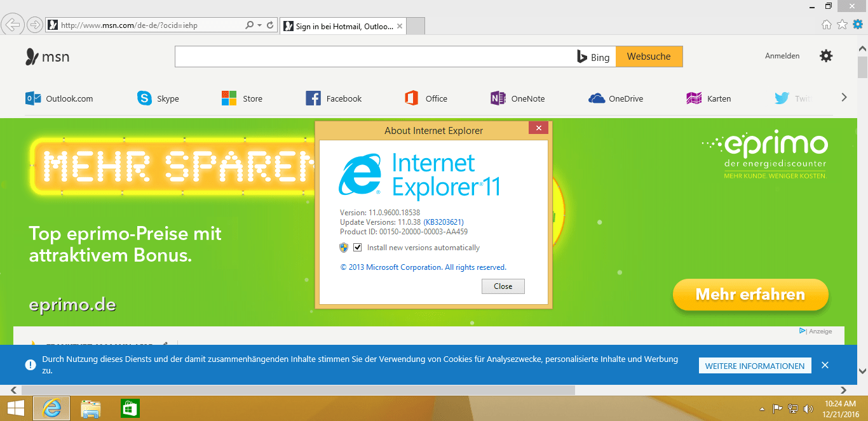Click the Action Center flag icon
The image size is (868, 421).
pos(777,409)
